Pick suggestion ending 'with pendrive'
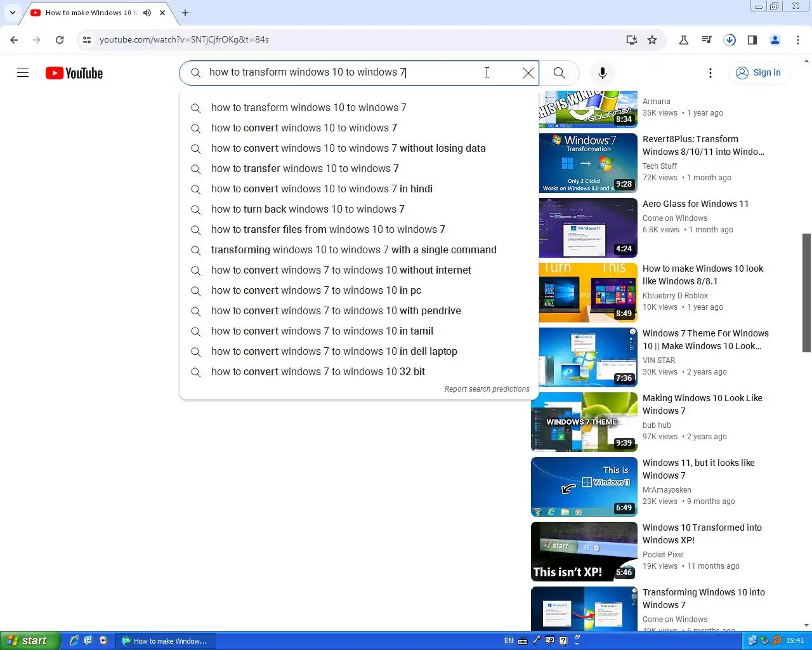Viewport: 812px width, 650px height. click(359, 311)
